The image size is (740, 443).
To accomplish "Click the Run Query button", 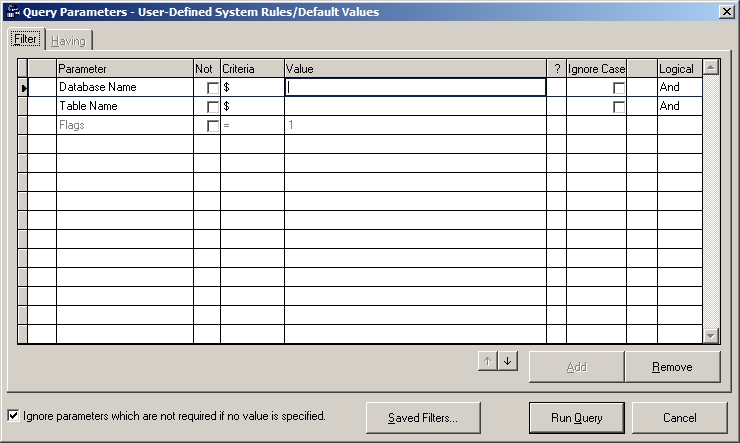I will click(576, 417).
